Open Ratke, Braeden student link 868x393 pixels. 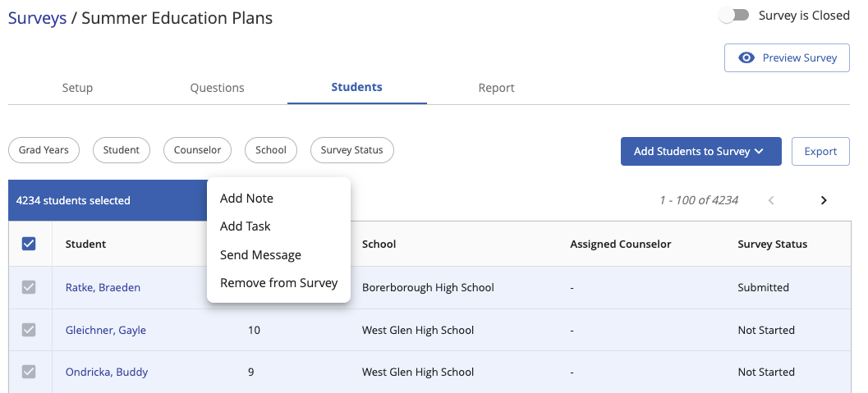103,287
